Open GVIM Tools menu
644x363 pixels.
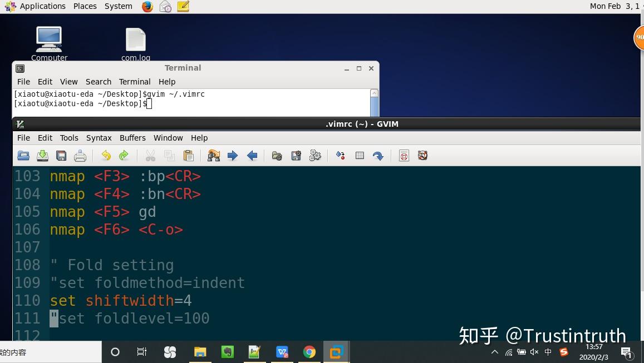(69, 138)
